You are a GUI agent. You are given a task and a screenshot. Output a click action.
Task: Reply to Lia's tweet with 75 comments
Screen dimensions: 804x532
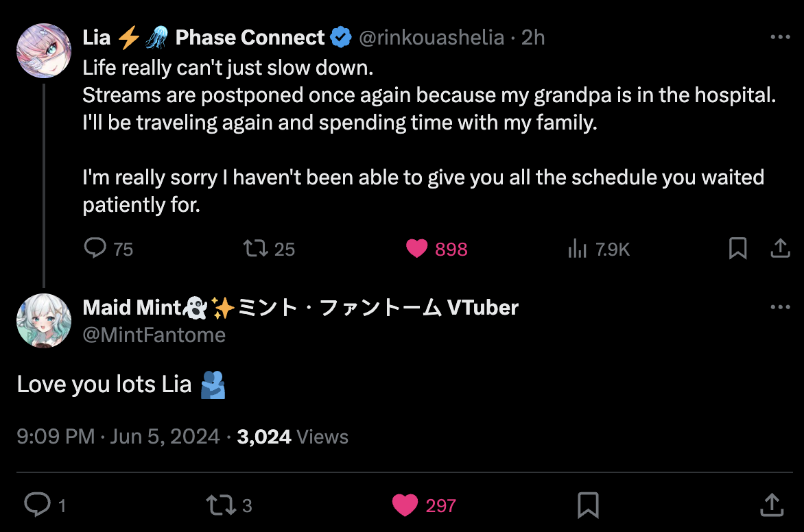click(x=95, y=248)
